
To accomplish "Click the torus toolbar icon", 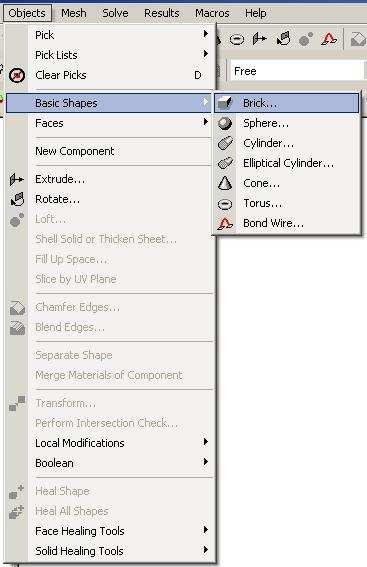I will (237, 39).
